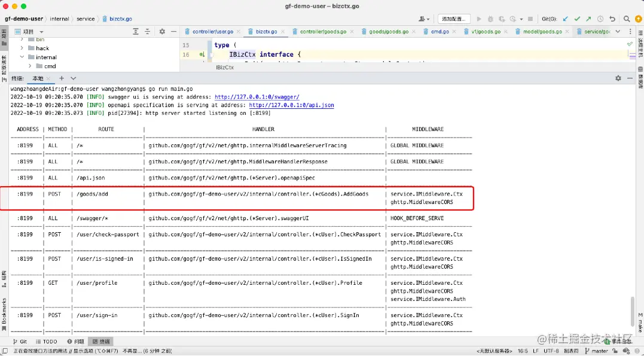Image resolution: width=644 pixels, height=356 pixels.
Task: Click Git push green arrow
Action: point(588,19)
